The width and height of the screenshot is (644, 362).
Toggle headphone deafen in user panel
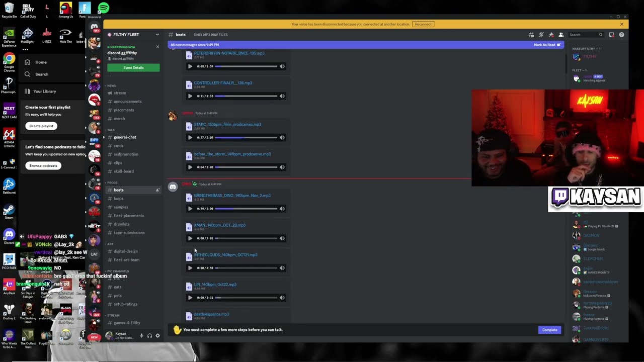(149, 336)
